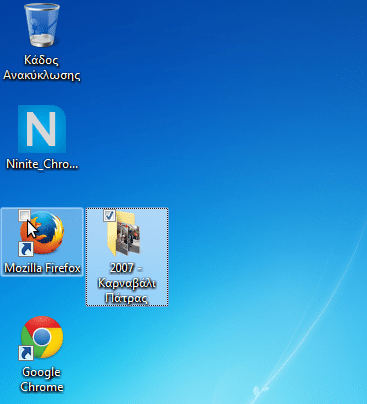The width and height of the screenshot is (367, 404).
Task: Click the 'Ninite_Chro...' file name label
Action: click(x=42, y=164)
